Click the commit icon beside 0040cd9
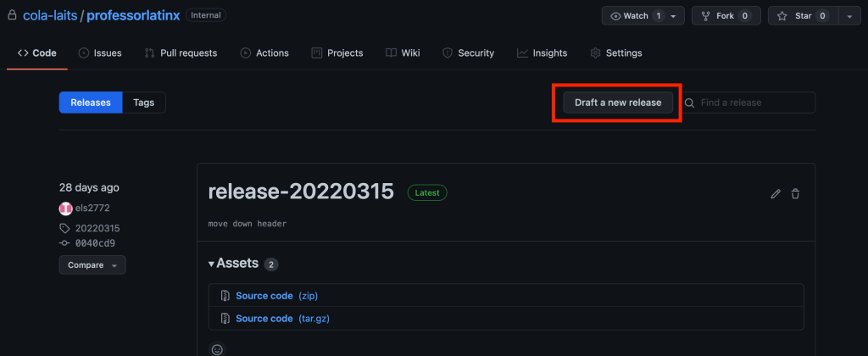Image resolution: width=868 pixels, height=356 pixels. [x=64, y=243]
